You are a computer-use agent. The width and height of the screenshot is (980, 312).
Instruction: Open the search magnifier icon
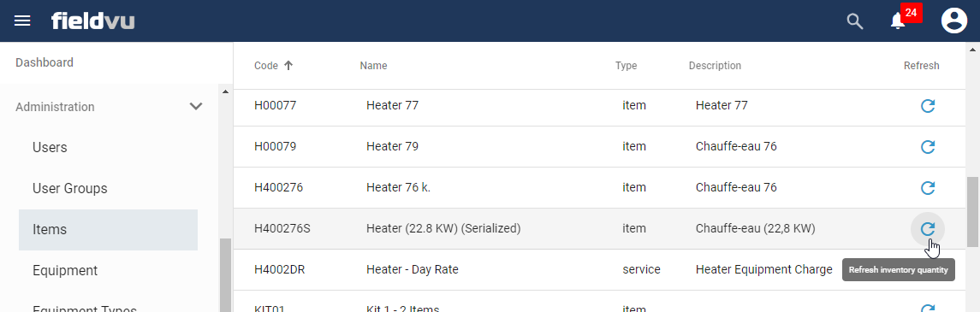click(854, 22)
